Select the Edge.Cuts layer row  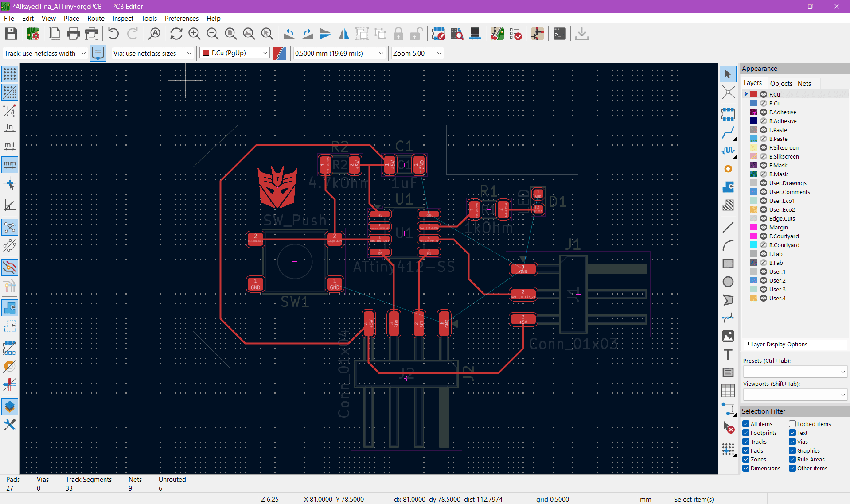click(783, 218)
